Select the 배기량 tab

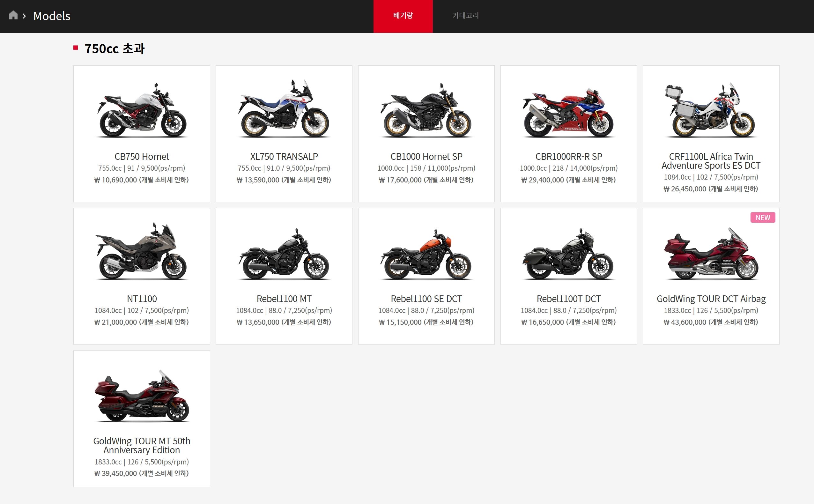click(x=403, y=15)
